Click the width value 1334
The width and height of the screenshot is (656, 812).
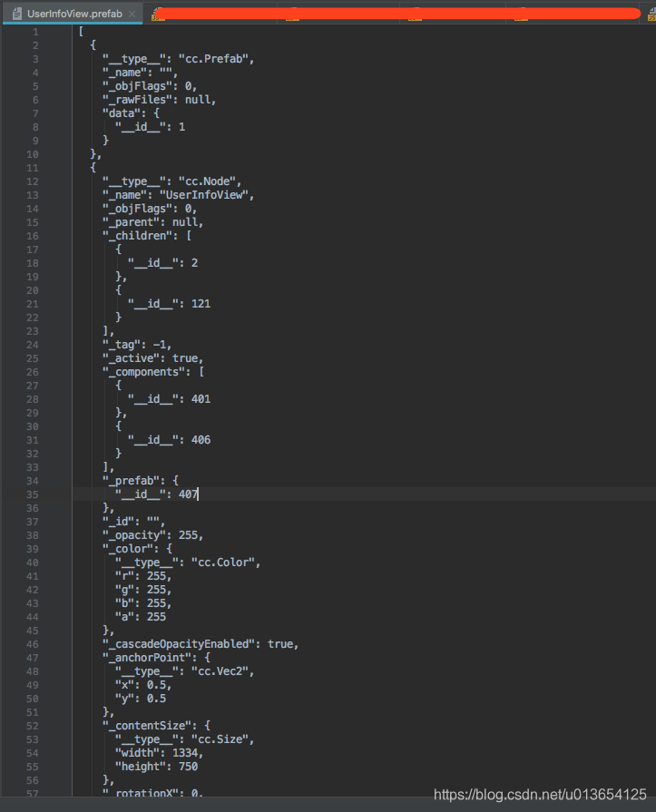[185, 753]
